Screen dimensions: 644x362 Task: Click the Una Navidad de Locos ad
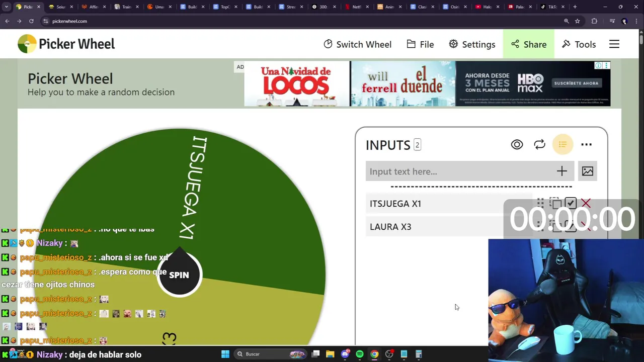(x=297, y=83)
